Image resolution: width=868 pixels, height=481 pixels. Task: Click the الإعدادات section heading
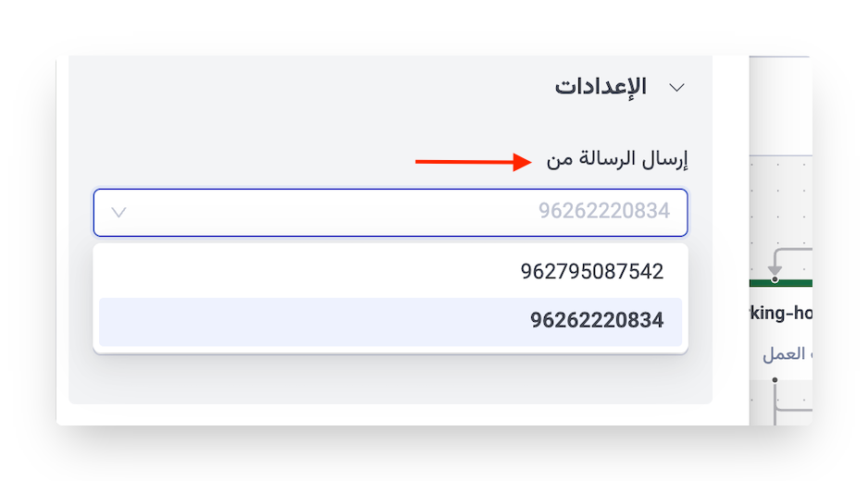(x=601, y=87)
